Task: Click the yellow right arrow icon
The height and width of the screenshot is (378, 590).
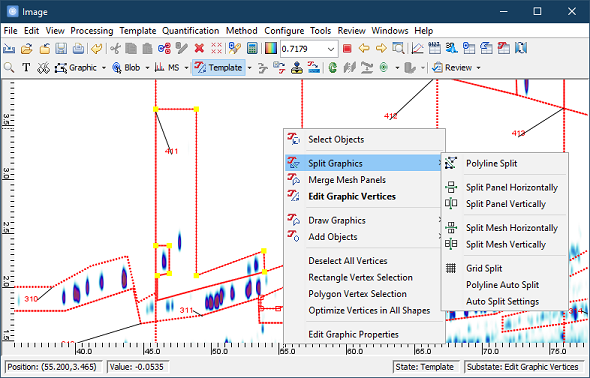Action: click(381, 49)
